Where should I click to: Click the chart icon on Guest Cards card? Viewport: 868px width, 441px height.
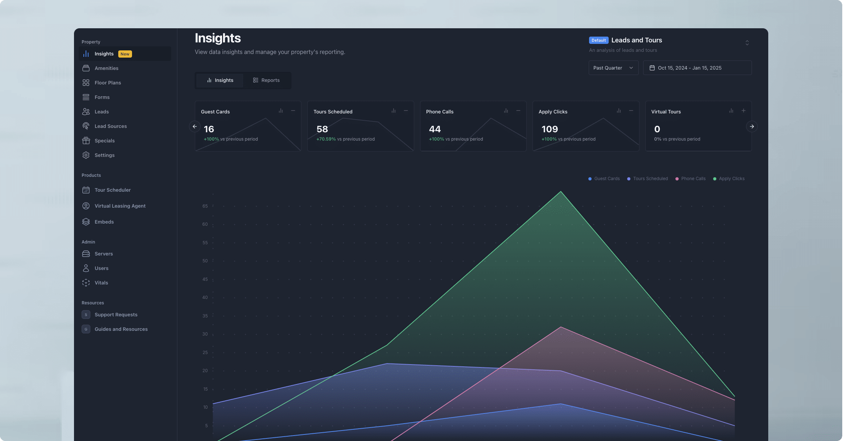tap(280, 111)
